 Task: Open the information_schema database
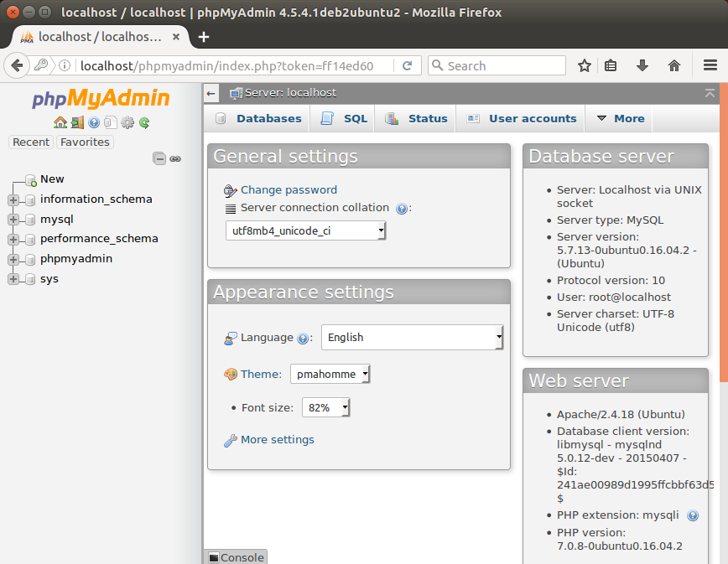pos(96,199)
